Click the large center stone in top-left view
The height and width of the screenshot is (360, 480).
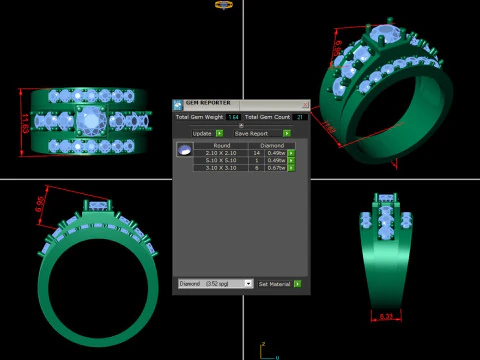[91, 121]
